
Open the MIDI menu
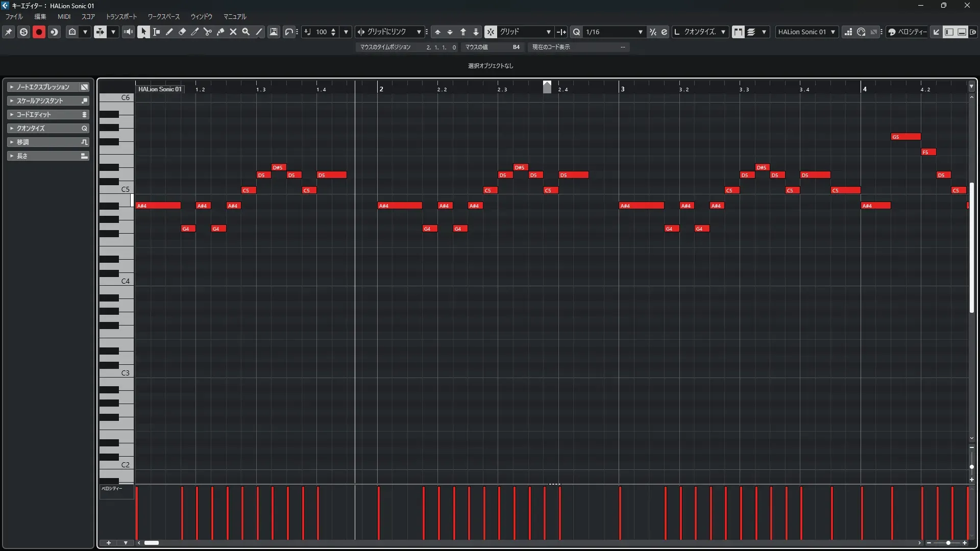(64, 17)
